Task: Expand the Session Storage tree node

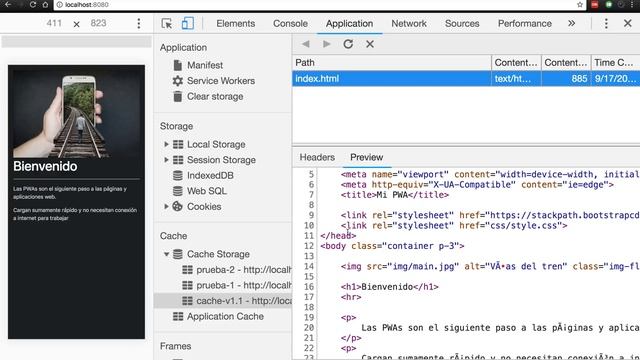Action: coord(166,160)
